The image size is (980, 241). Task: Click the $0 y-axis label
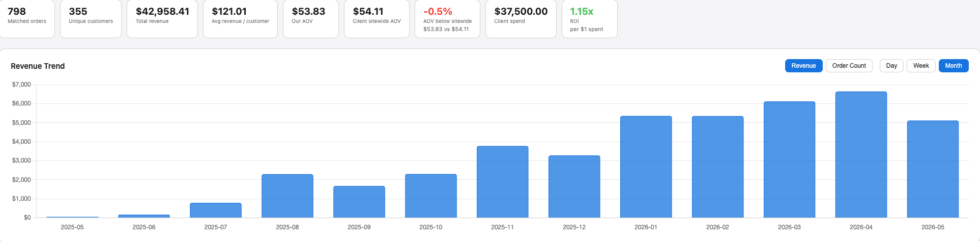coord(27,218)
